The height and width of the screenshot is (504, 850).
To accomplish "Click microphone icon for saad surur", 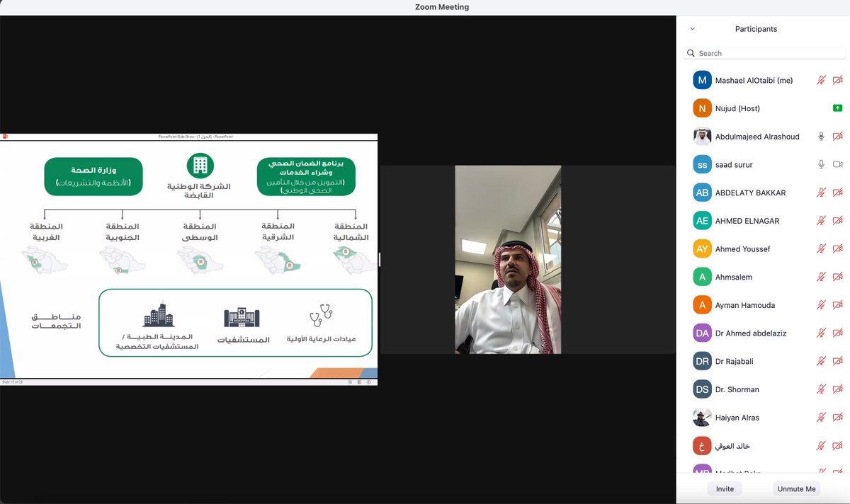I will click(821, 164).
